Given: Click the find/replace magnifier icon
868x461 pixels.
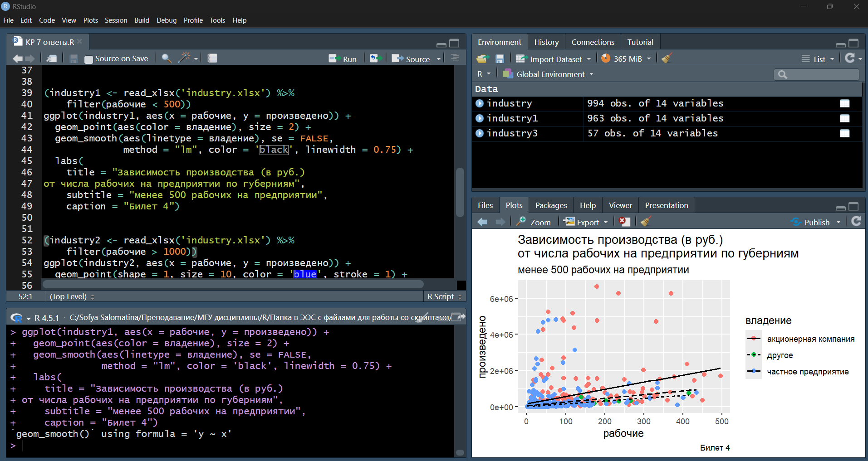Looking at the screenshot, I should pos(167,58).
